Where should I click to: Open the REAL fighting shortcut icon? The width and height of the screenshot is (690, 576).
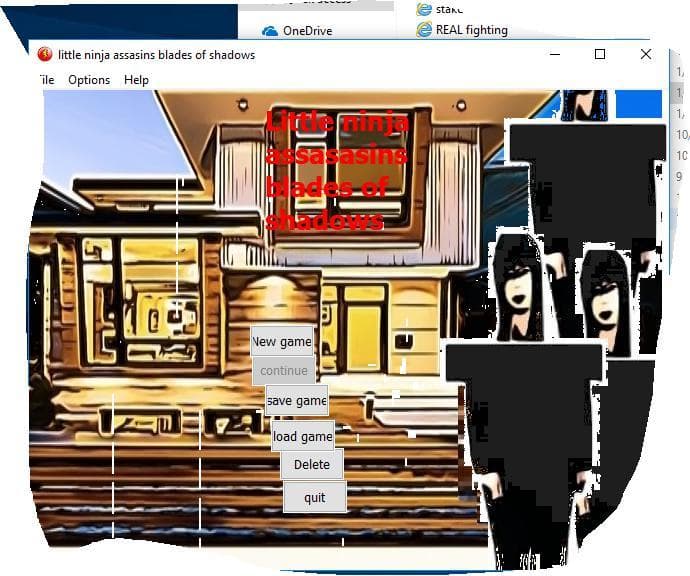424,29
